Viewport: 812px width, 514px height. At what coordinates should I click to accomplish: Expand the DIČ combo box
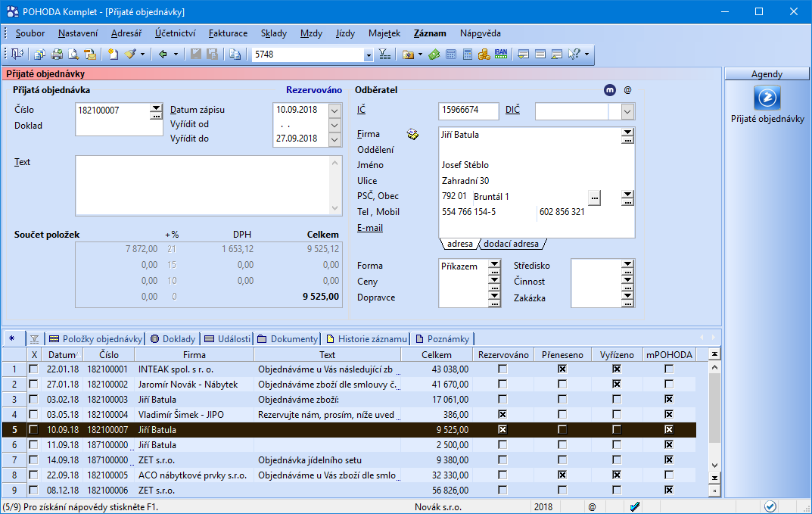627,111
